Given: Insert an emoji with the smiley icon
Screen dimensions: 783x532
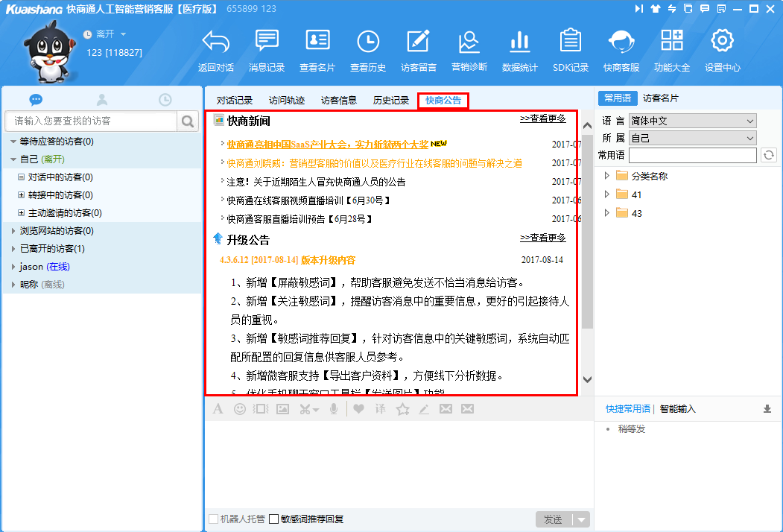Looking at the screenshot, I should [x=240, y=409].
